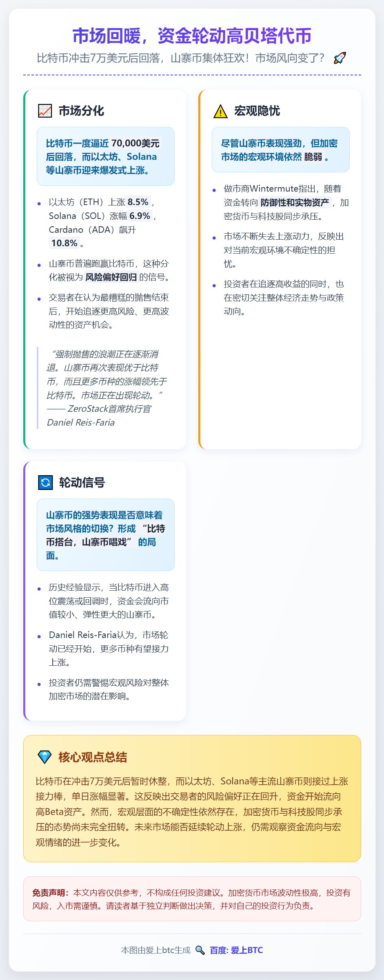
Task: Click the quote attribution Daniel Reis-Faria
Action: click(81, 423)
